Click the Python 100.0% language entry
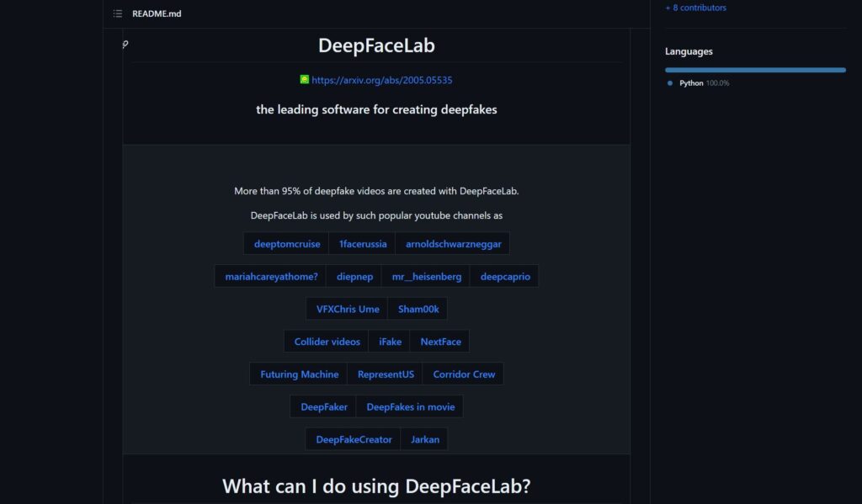Screen dimensions: 862x504 point(704,83)
